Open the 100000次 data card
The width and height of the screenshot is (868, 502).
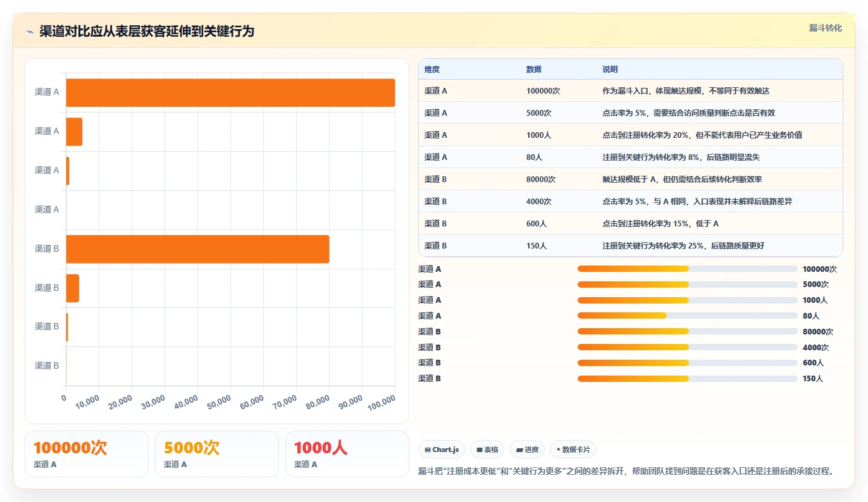(x=87, y=454)
